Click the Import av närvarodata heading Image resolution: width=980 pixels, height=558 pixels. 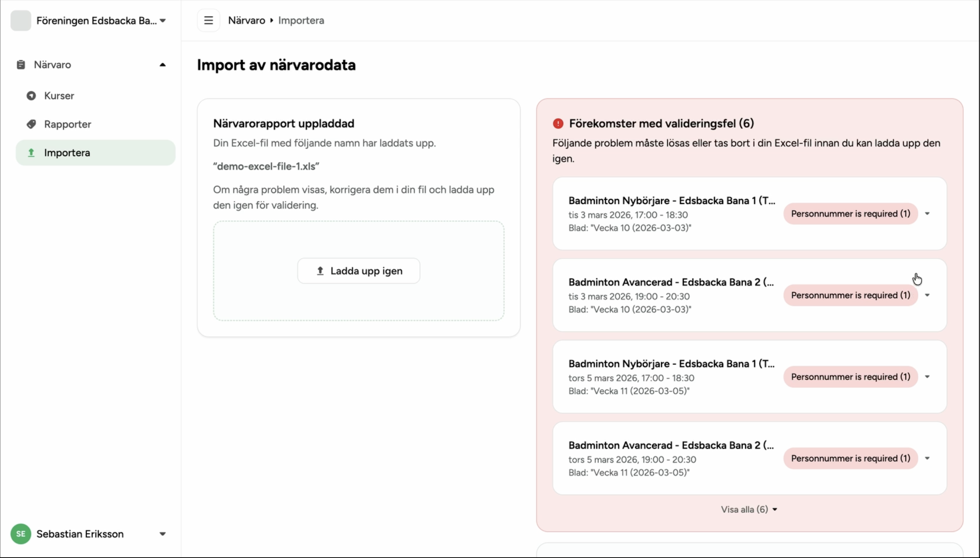[x=276, y=65]
